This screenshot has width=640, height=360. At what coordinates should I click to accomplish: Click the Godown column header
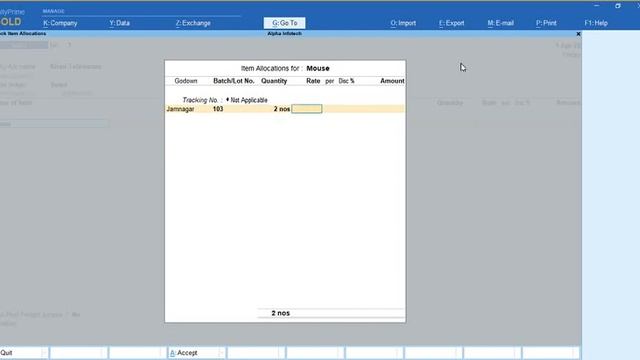pos(186,81)
